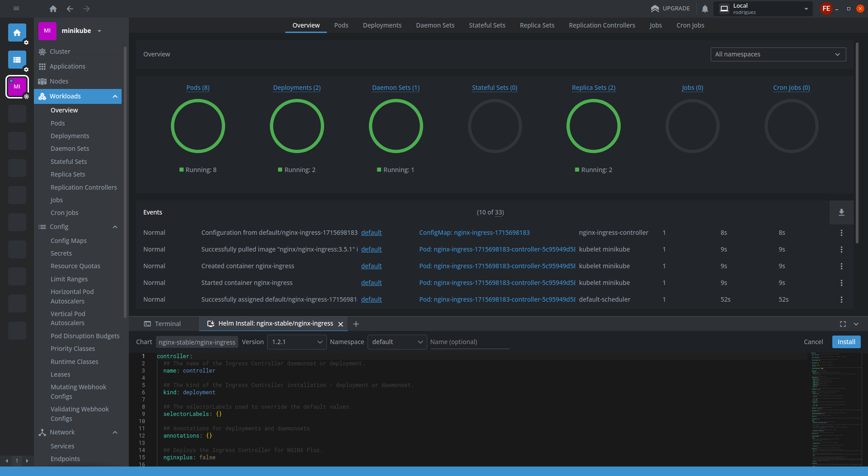Collapse the dock panel with chevron
868x476 pixels.
856,324
